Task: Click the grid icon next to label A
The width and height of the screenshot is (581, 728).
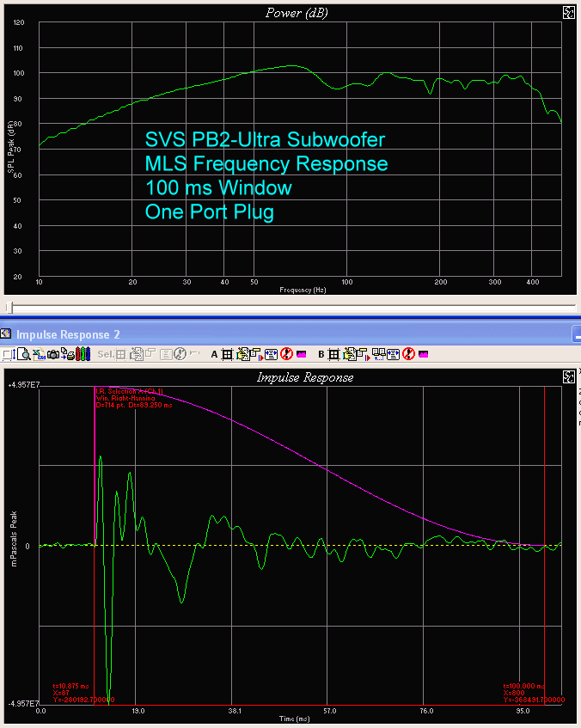Action: 227,353
